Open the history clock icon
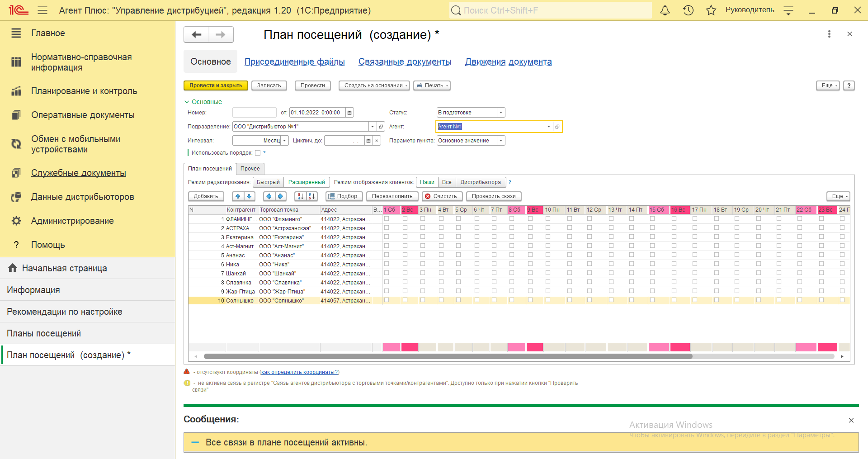868x459 pixels. click(688, 10)
